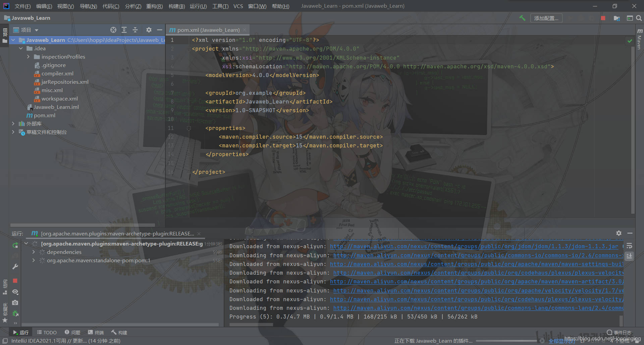Image resolution: width=644 pixels, height=345 pixels.
Task: Close the maven-archetype-plugin run tab
Action: pos(199,233)
